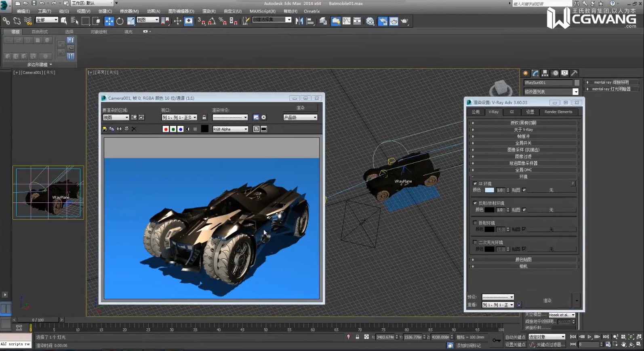This screenshot has width=644, height=351.
Task: Open the RGB Alpha channel dropdown
Action: click(x=230, y=129)
